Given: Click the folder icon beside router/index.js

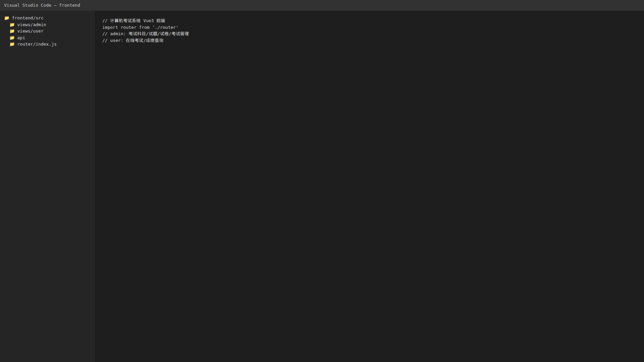Looking at the screenshot, I should point(12,44).
